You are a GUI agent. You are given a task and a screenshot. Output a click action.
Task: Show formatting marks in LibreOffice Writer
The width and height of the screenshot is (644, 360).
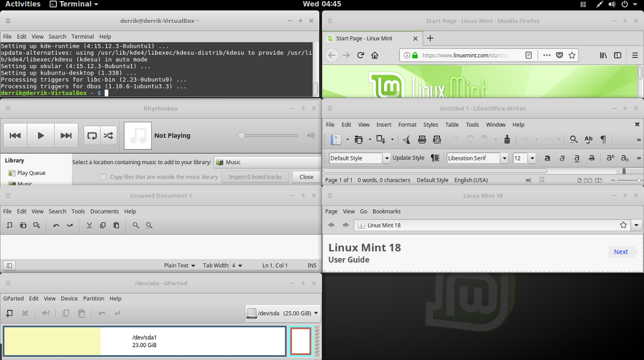pyautogui.click(x=603, y=139)
